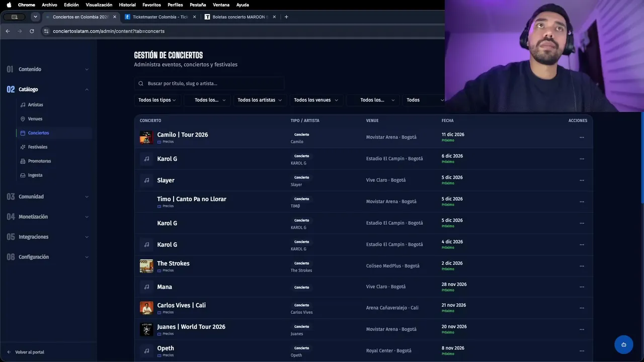The image size is (644, 362).
Task: Click the Chrome address bar URL
Action: pos(109,31)
